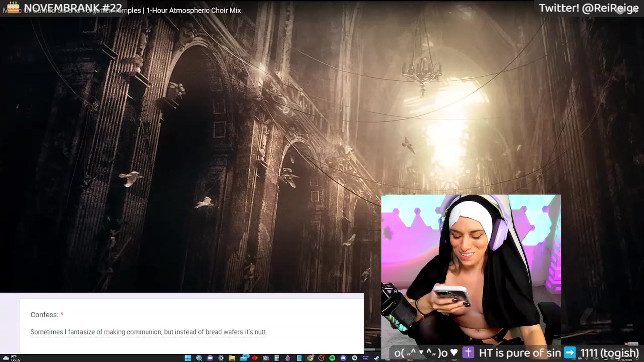
Task: Open the red diamond taskbar app
Action: (x=255, y=358)
